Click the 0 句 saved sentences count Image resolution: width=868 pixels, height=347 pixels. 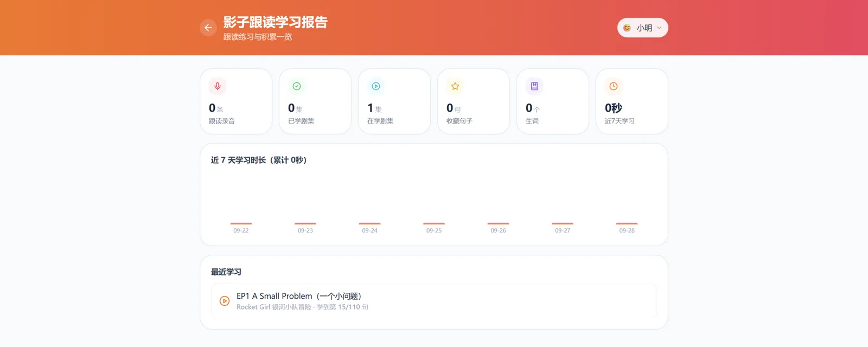[x=454, y=108]
